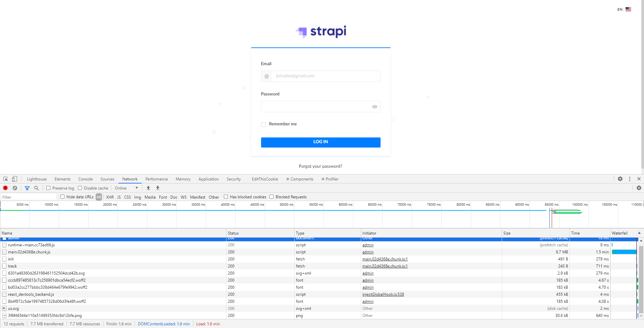The width and height of the screenshot is (644, 328).
Task: Open React Profiler tab
Action: point(330,179)
